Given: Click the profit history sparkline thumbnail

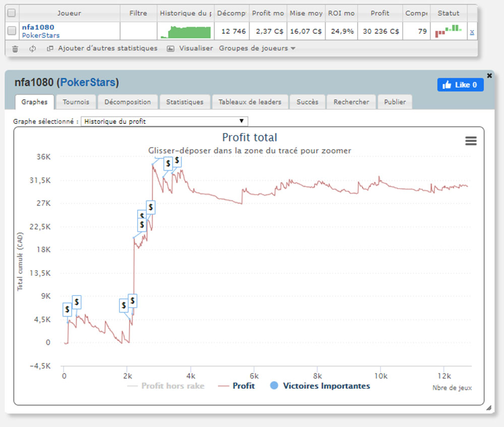Looking at the screenshot, I should point(185,32).
